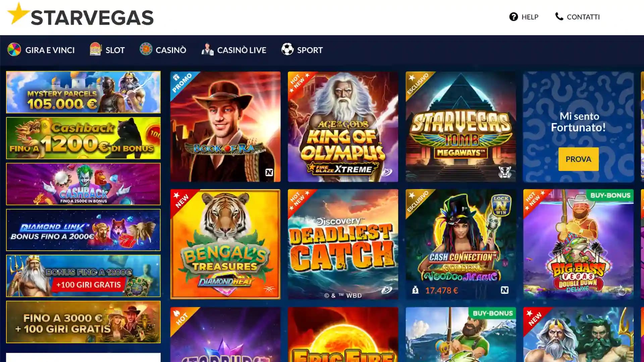This screenshot has height=362, width=644.
Task: Open Gira e Vinci color wheel icon
Action: pos(14,50)
